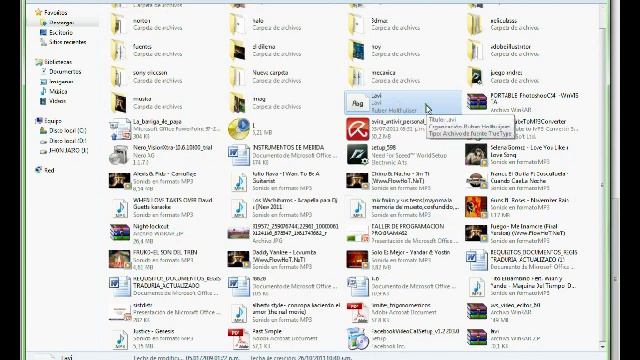
Task: Select the Avira antivir installer icon
Action: pyautogui.click(x=358, y=129)
